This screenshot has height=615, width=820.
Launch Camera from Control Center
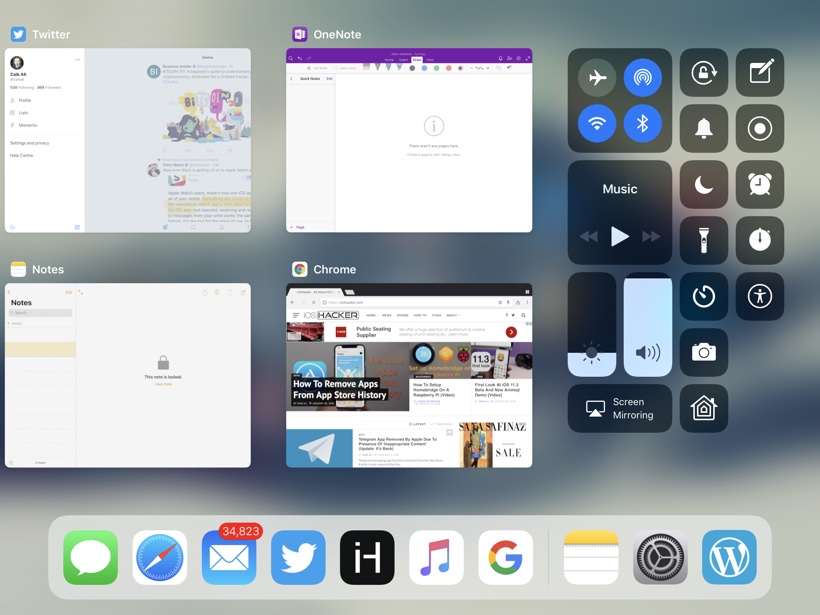click(704, 352)
